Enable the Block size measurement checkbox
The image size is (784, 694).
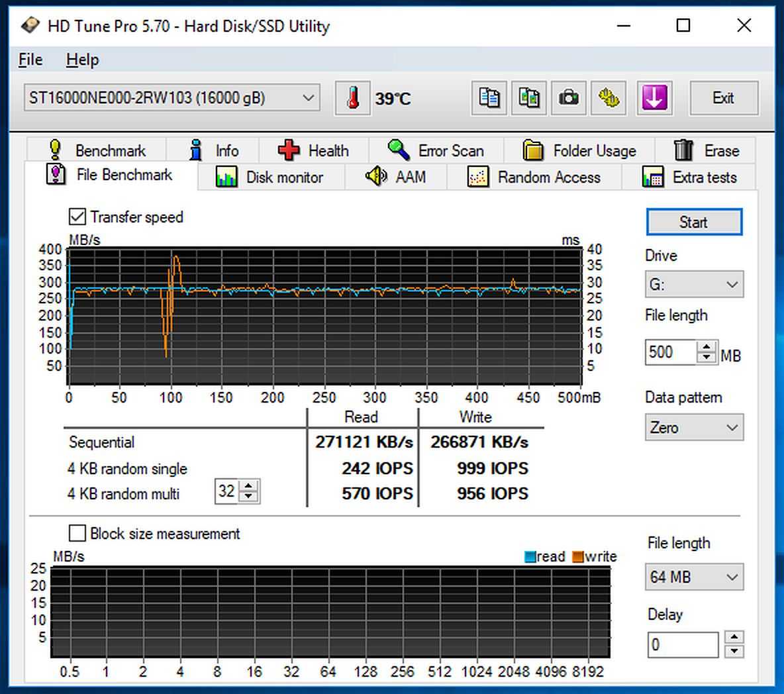point(77,534)
